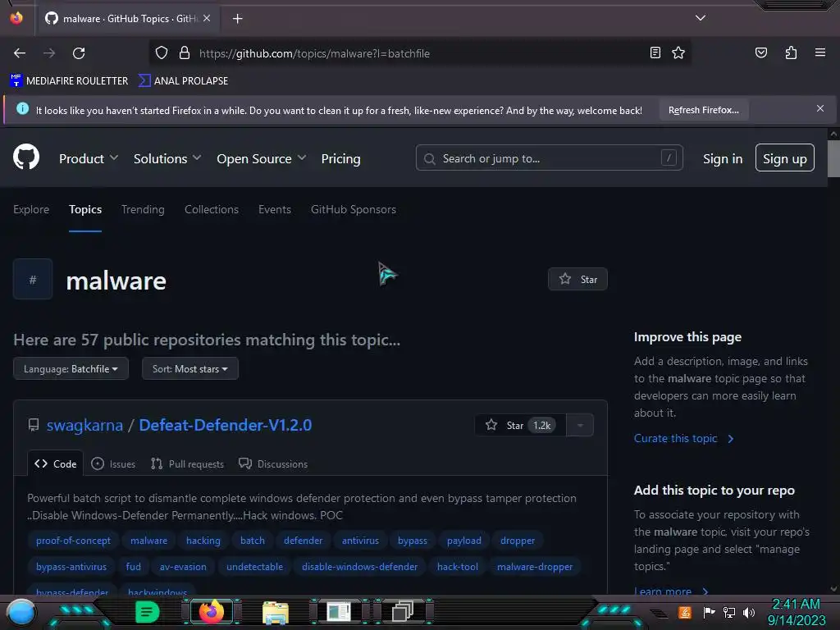
Task: Open the GitHub Sponsors tab
Action: tap(353, 209)
